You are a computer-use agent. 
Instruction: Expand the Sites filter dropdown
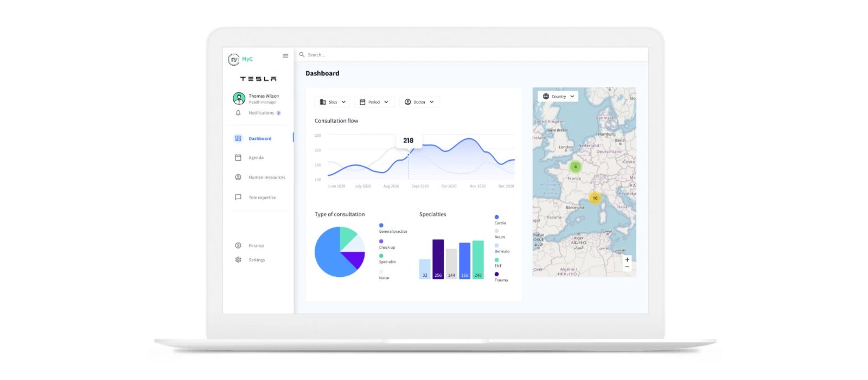tap(333, 102)
